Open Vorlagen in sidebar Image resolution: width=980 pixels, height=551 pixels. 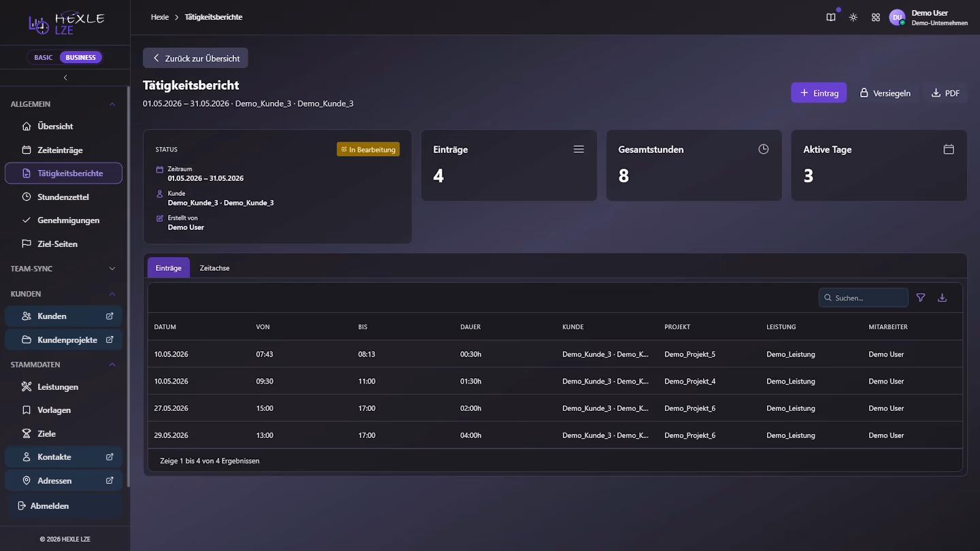63,410
